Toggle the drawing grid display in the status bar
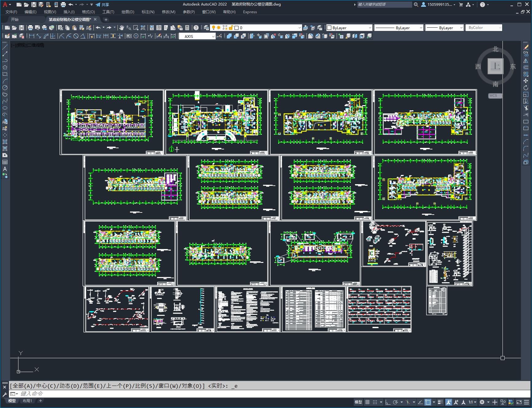Screen dimensions: 532x408 [x=367, y=402]
